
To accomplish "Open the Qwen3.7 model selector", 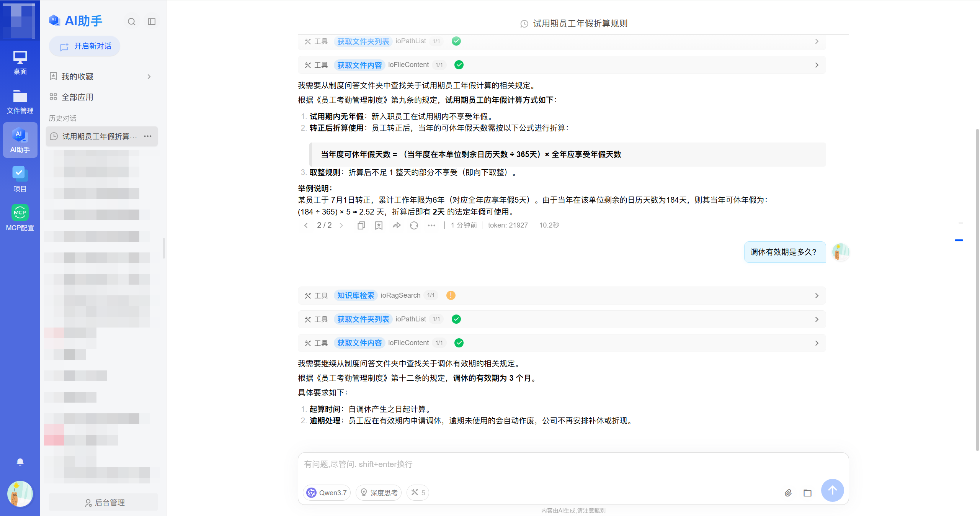I will point(327,493).
